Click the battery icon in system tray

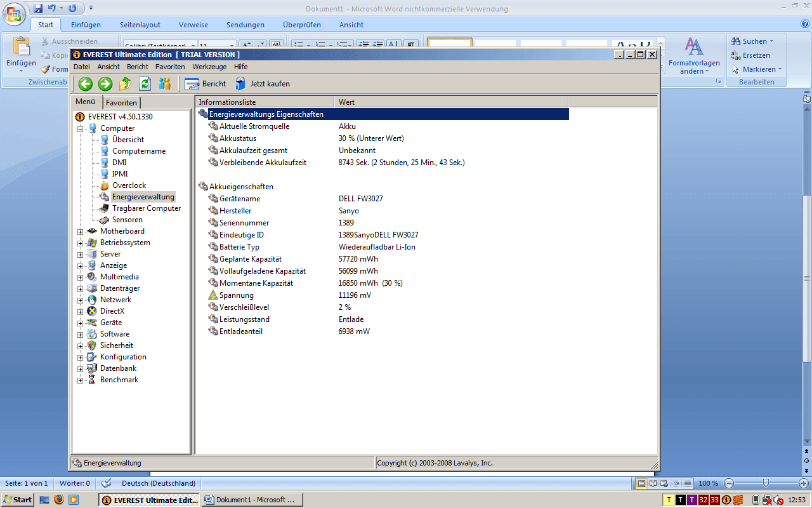pyautogui.click(x=756, y=500)
